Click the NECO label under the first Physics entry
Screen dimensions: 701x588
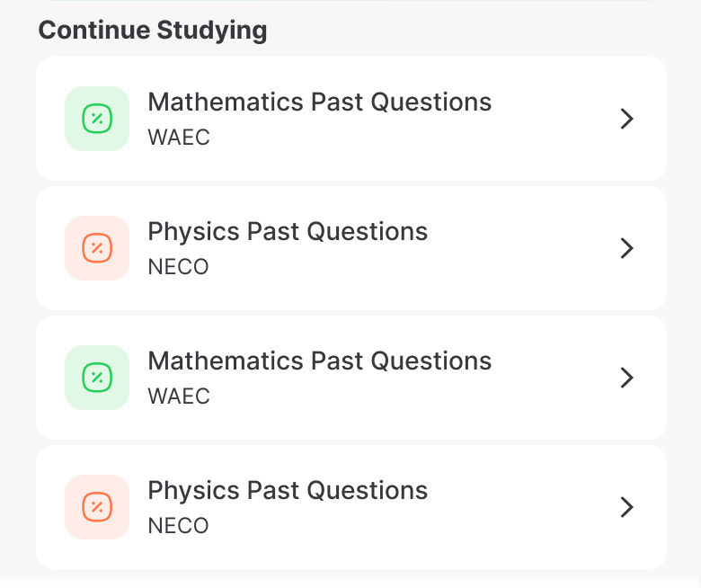click(x=178, y=267)
